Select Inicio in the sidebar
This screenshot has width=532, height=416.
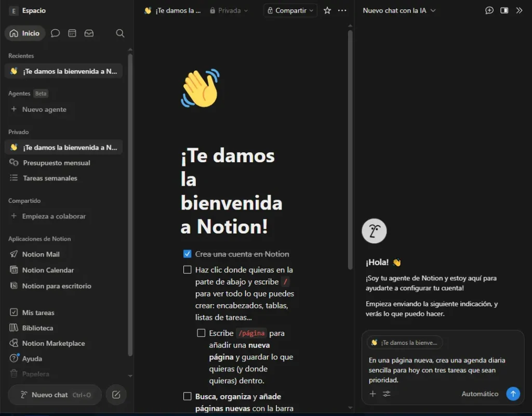25,33
